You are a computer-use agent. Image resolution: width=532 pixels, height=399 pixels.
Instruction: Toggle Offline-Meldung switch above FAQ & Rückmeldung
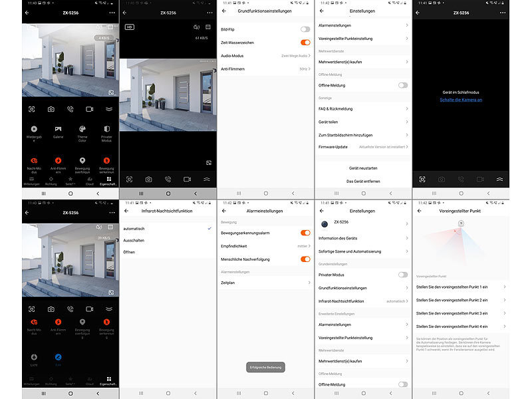pos(403,85)
